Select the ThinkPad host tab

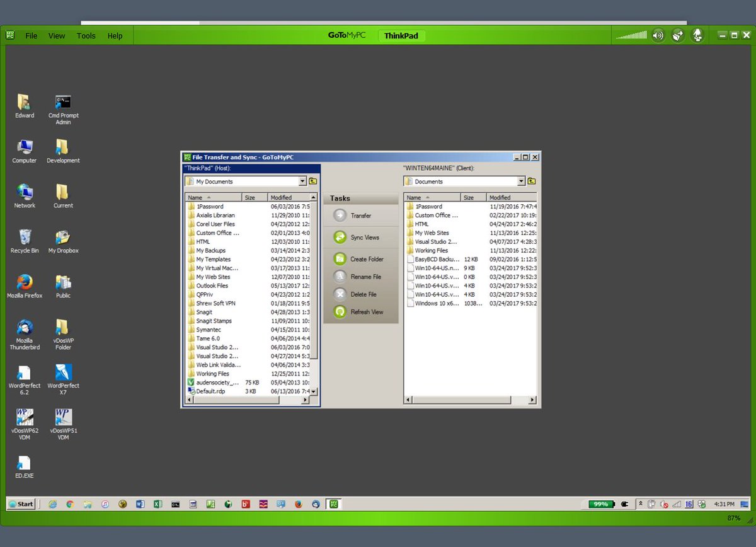point(401,36)
